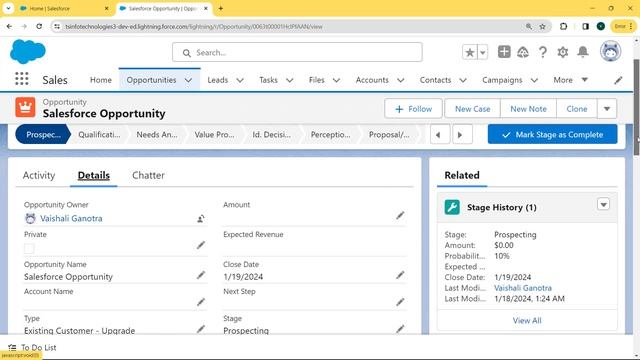Click the Clone button

[577, 109]
